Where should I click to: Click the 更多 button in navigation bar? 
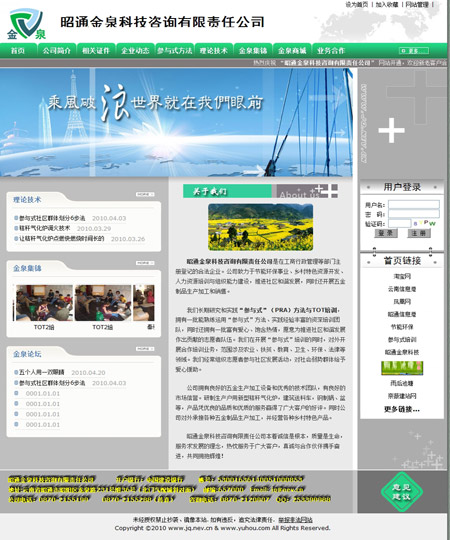(414, 51)
